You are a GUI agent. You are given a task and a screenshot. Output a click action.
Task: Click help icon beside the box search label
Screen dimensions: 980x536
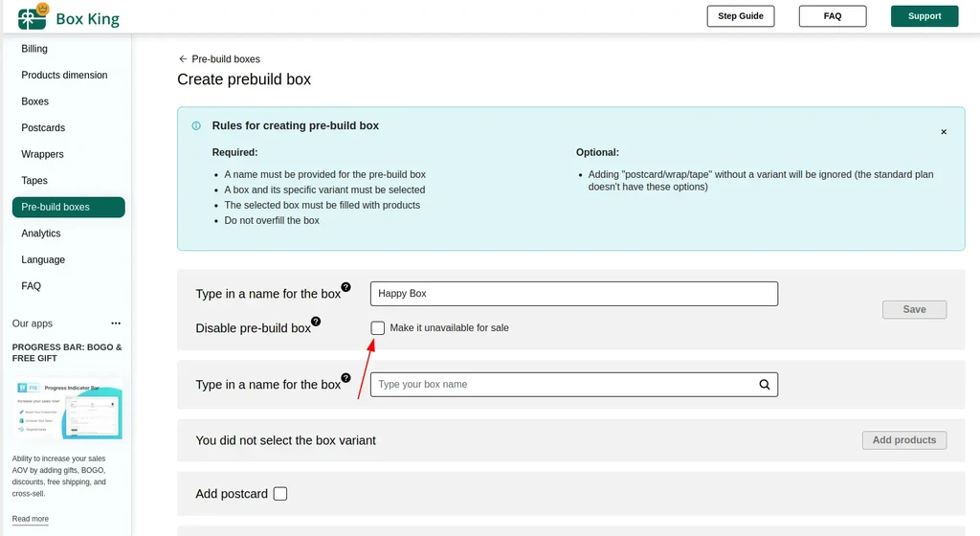345,378
